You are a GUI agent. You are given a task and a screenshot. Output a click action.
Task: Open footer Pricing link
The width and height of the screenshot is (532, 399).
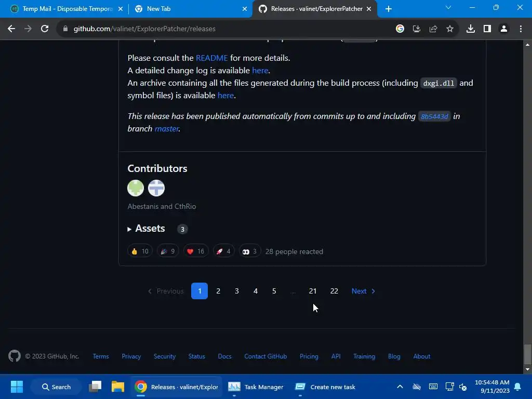[x=309, y=356]
